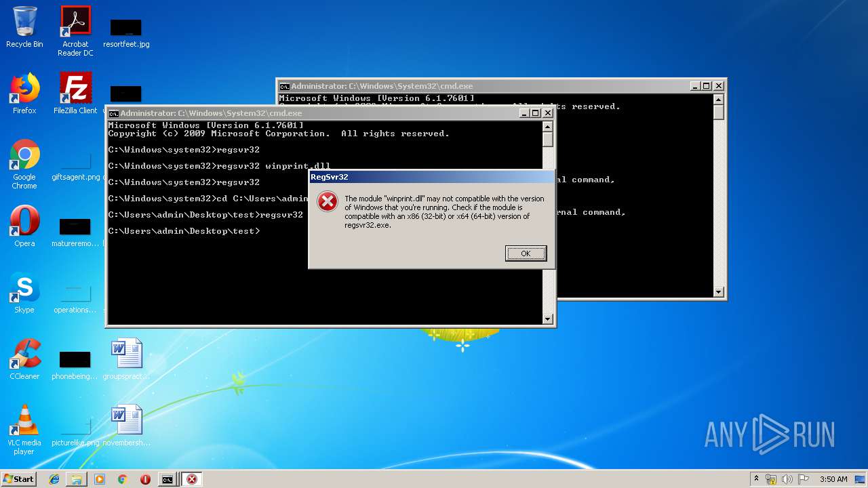
Task: Open the groupspract... Word document
Action: (x=126, y=359)
